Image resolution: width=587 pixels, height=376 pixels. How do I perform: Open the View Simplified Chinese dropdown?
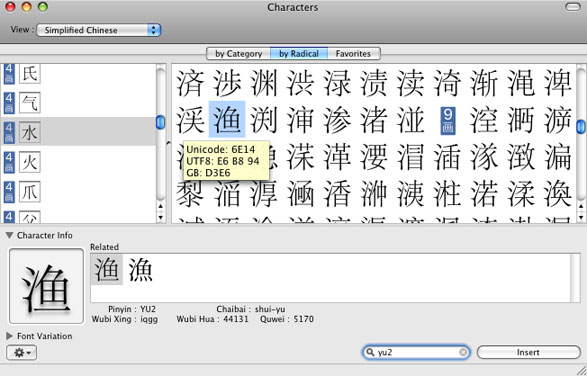pyautogui.click(x=99, y=30)
